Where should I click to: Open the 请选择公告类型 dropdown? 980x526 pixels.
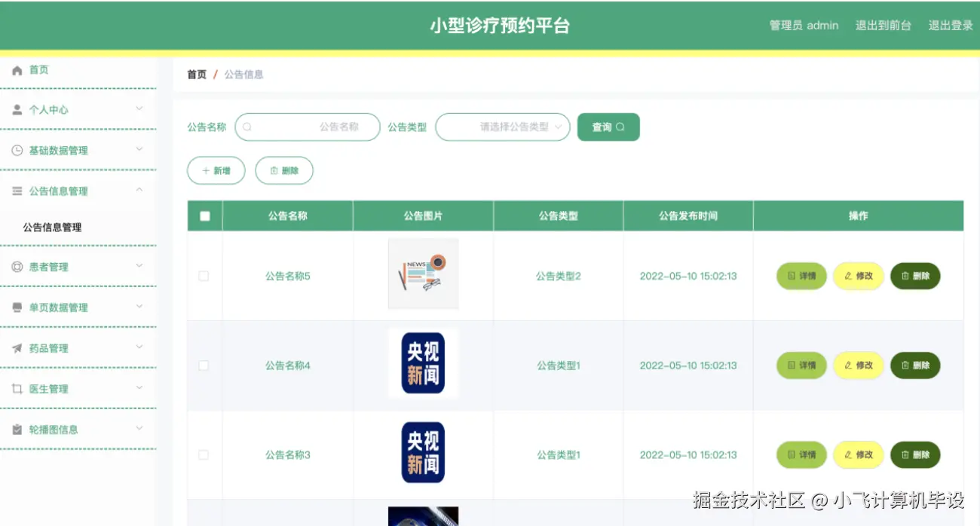503,127
